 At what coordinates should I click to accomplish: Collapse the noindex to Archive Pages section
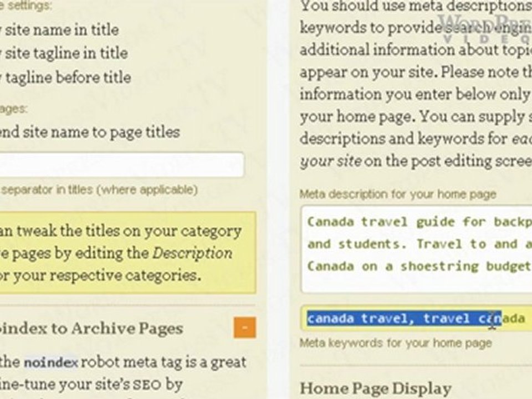[244, 328]
